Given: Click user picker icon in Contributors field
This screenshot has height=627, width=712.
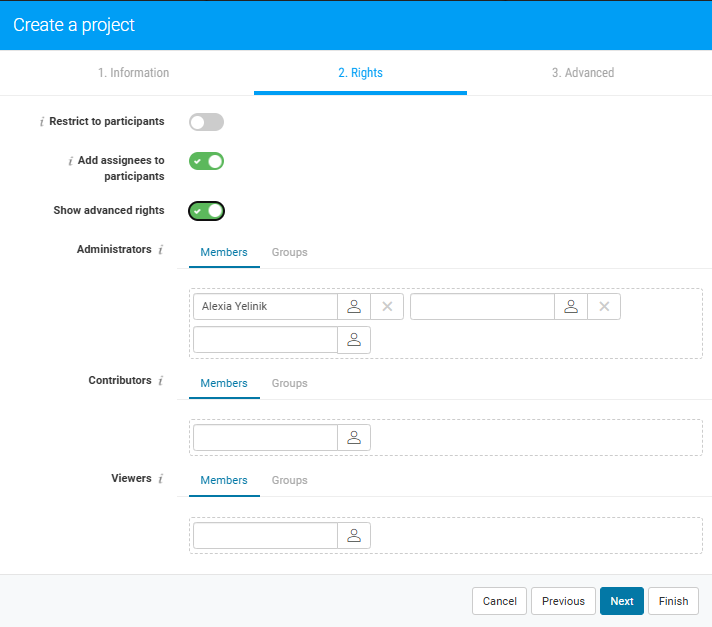Looking at the screenshot, I should [x=354, y=437].
